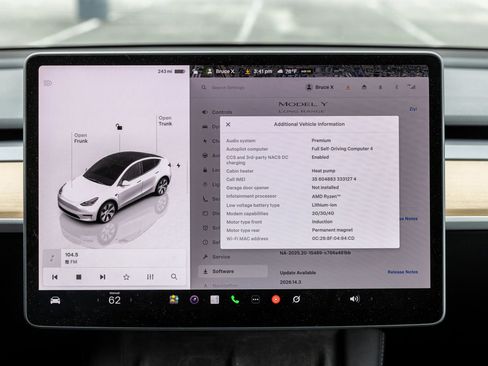Open Controls in the settings sidebar
The width and height of the screenshot is (488, 366).
[x=217, y=112]
